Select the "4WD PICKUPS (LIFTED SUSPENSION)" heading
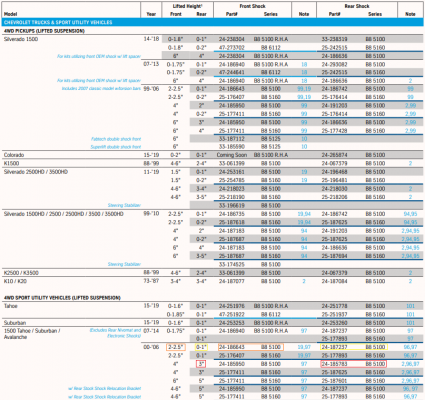The width and height of the screenshot is (425, 400). coord(44,31)
